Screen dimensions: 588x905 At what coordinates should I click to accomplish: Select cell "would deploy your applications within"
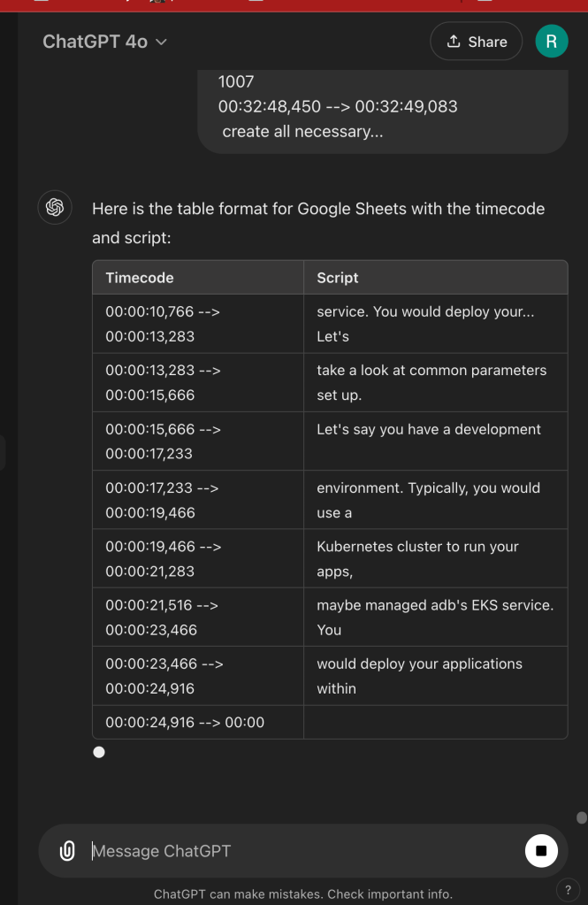pos(436,676)
